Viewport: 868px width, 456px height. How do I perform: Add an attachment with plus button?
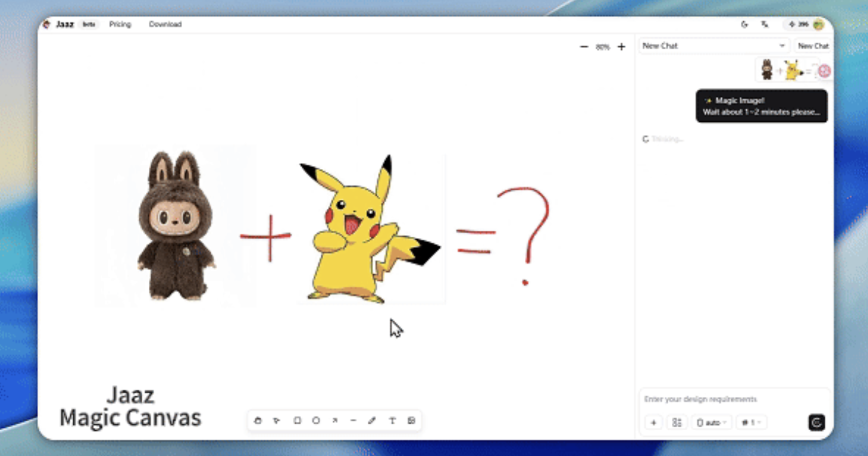[x=654, y=423]
